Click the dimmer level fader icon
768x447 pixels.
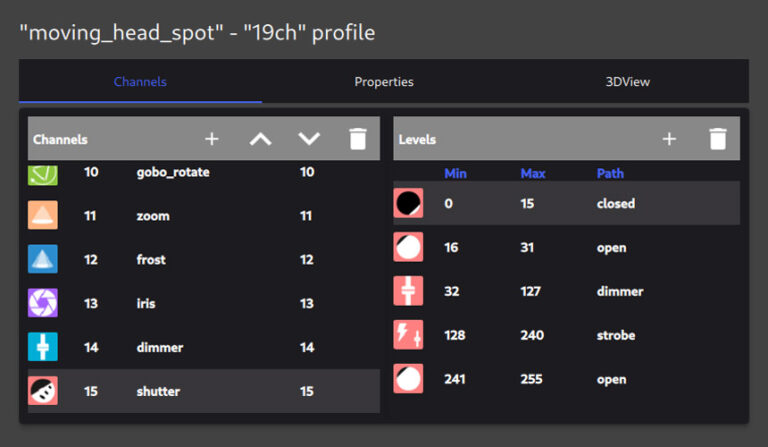[x=408, y=291]
